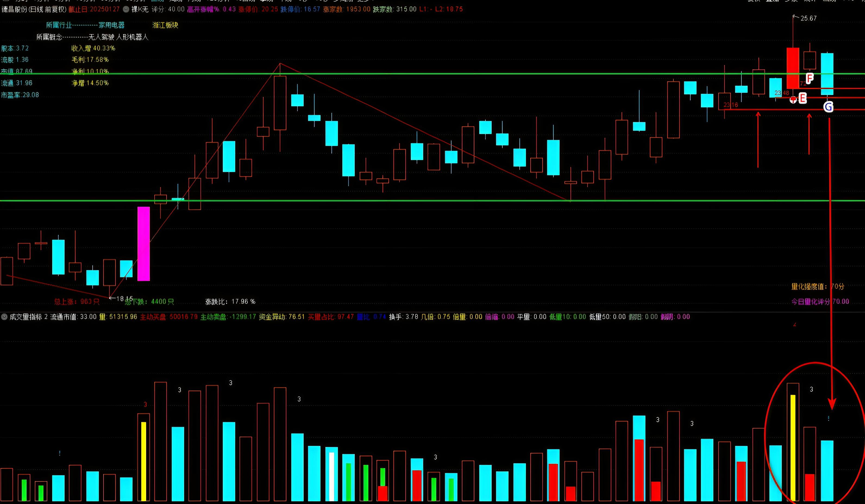Click the letter F annotation on the chart
This screenshot has width=865, height=504.
pos(810,78)
